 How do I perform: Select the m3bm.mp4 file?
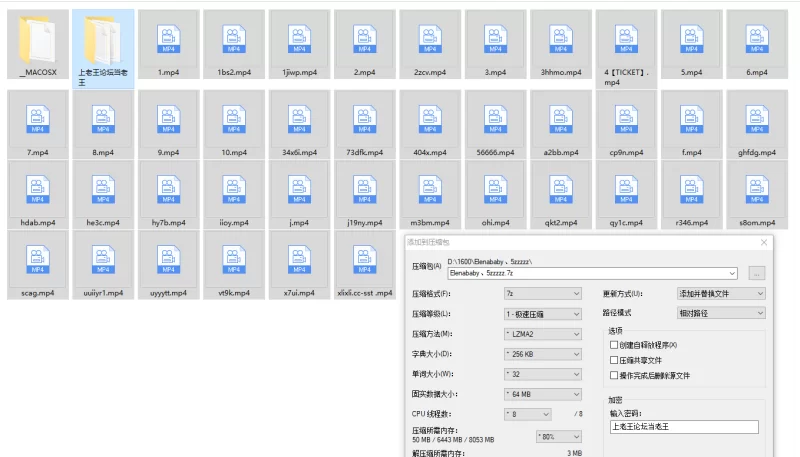click(430, 195)
